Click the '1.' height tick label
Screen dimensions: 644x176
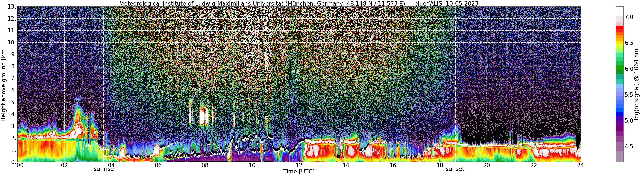14,150
